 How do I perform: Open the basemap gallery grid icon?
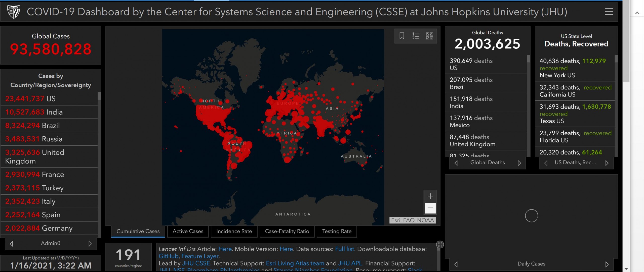[x=429, y=36]
